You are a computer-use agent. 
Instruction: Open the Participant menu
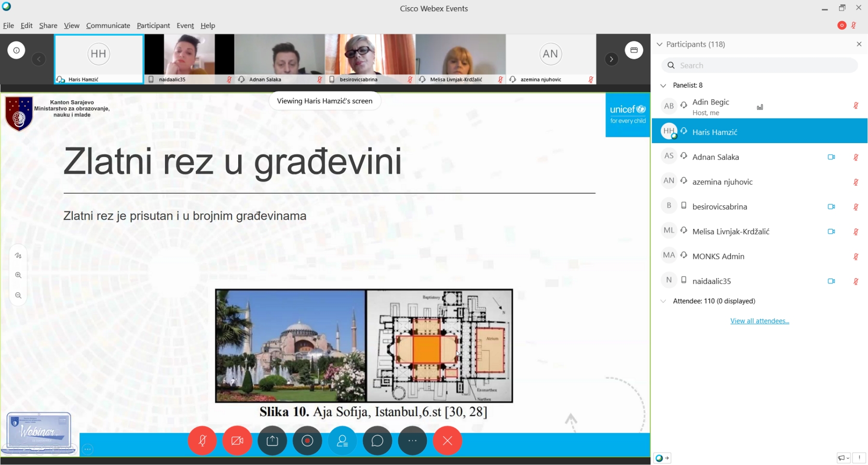(x=153, y=26)
